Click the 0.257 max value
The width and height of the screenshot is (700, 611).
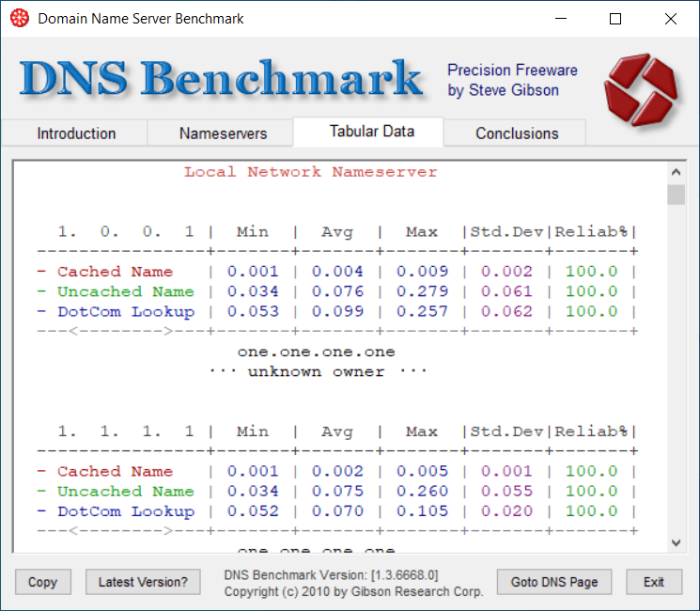coord(422,311)
